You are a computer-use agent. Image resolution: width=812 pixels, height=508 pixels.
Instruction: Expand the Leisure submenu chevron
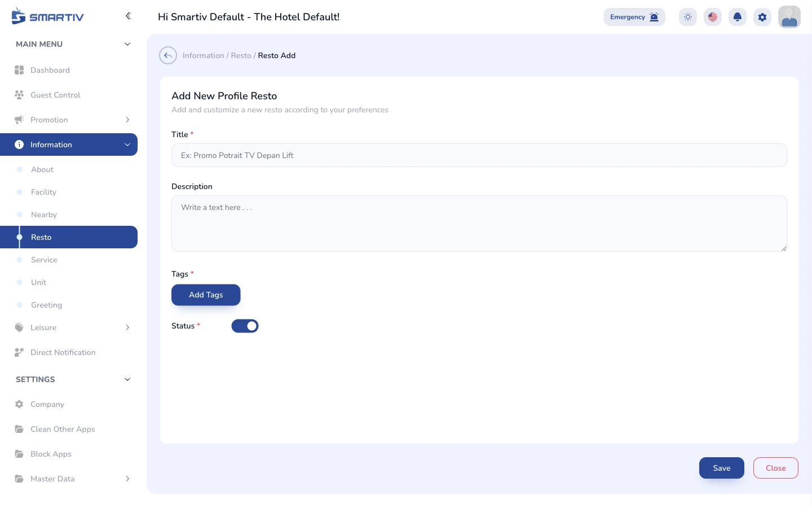[127, 327]
